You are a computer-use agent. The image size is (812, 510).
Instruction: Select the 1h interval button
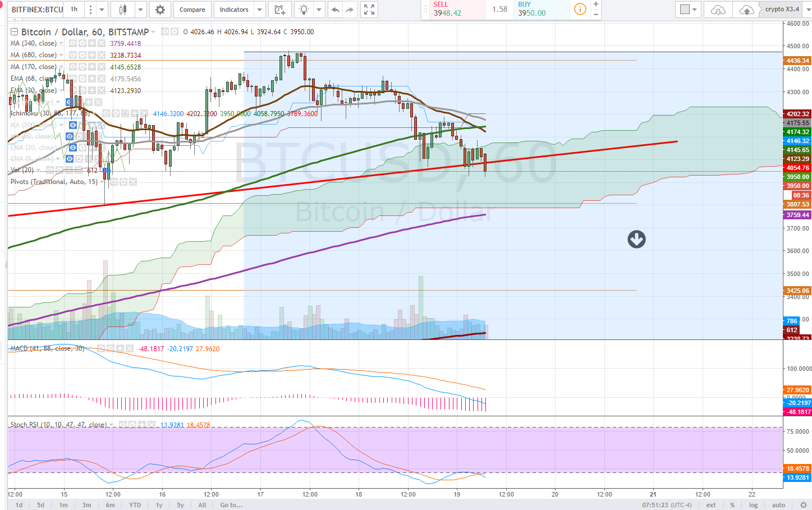(x=74, y=10)
